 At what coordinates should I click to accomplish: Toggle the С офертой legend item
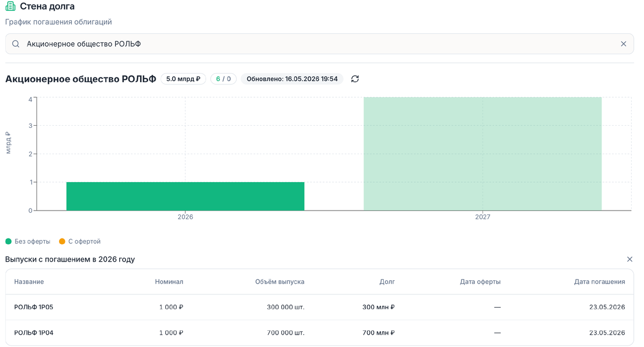(80, 242)
